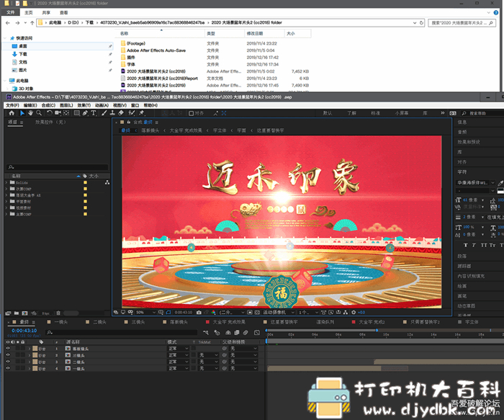Select the Pan Behind anchor point tool

point(66,113)
